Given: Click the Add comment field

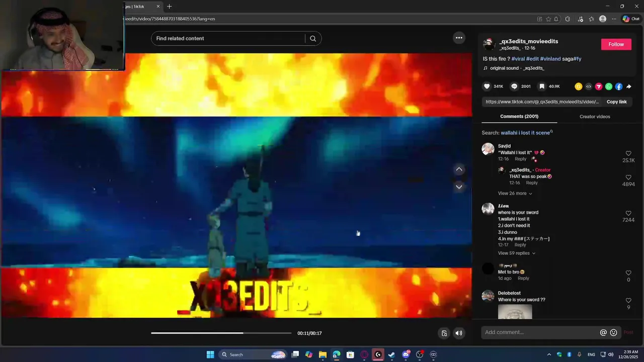Looking at the screenshot, I should click(x=540, y=332).
